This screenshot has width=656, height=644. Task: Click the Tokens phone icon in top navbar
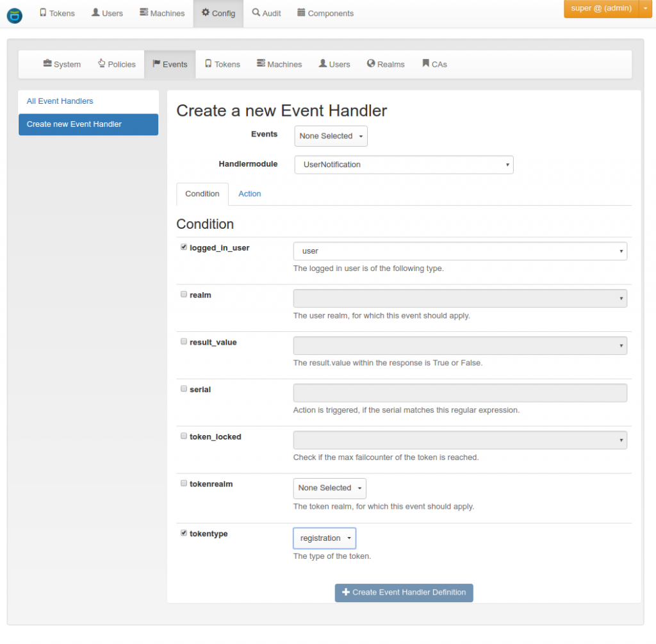(43, 13)
